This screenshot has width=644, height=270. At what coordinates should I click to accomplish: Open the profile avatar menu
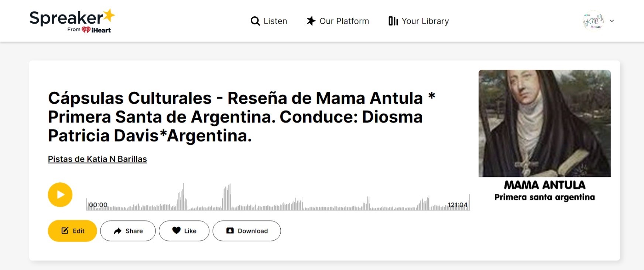tap(593, 21)
